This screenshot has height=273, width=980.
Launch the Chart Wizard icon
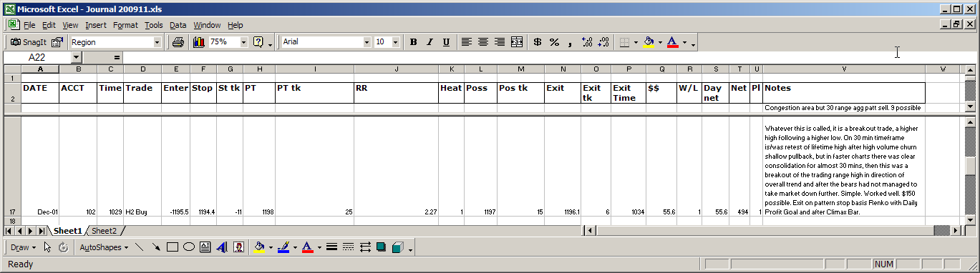pos(199,42)
